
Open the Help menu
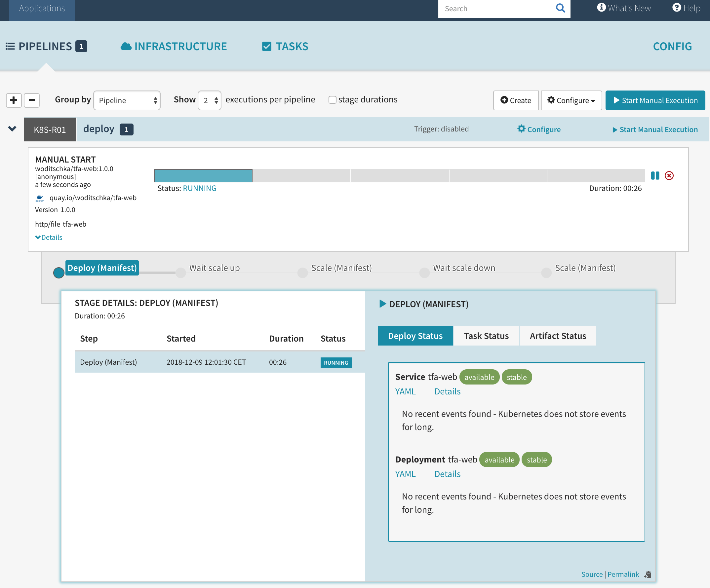pyautogui.click(x=686, y=8)
